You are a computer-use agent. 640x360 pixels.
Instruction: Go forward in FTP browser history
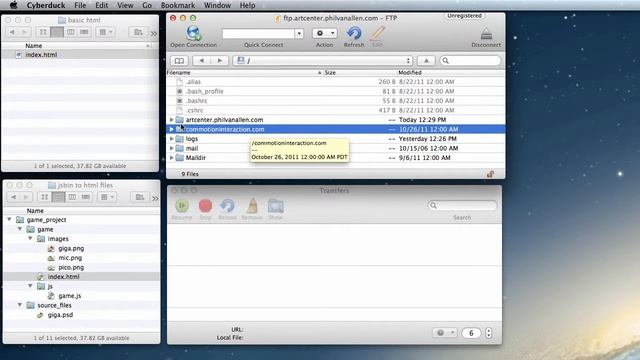pyautogui.click(x=220, y=61)
